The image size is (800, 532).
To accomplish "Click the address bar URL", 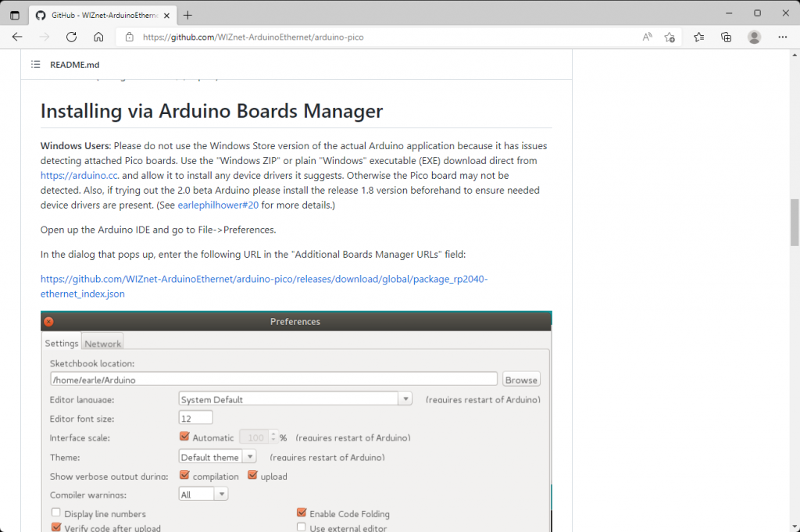I will tap(253, 37).
